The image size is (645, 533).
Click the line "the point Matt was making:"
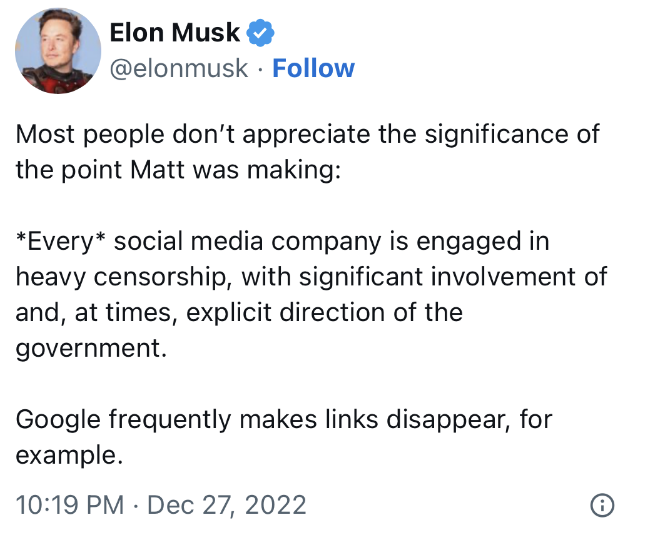(178, 169)
